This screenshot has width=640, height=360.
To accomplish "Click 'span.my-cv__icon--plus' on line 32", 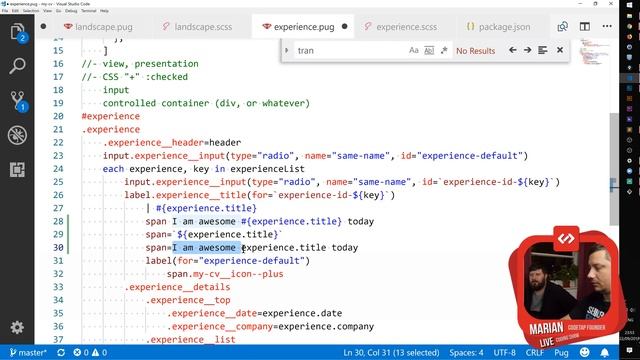I will [225, 274].
